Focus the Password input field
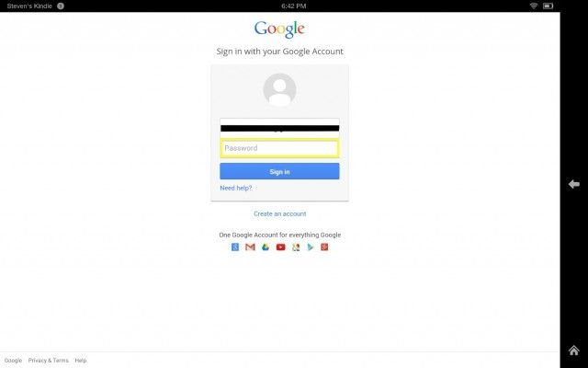Image resolution: width=588 pixels, height=368 pixels. tap(279, 148)
